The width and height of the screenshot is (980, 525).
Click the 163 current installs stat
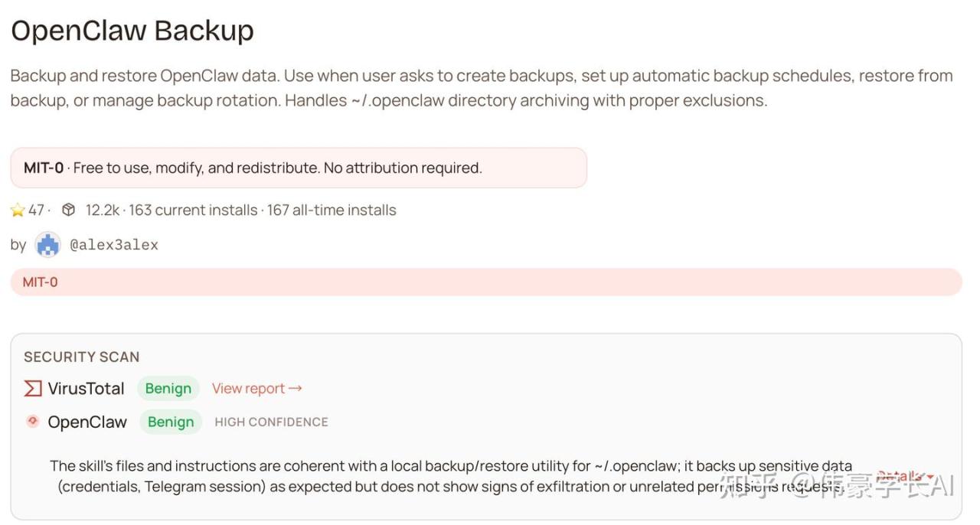tap(193, 210)
